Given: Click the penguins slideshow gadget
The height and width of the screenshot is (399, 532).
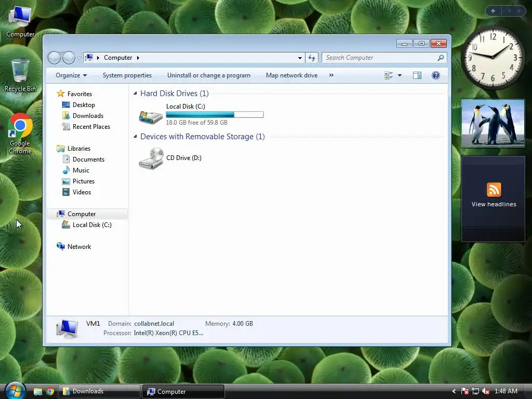Looking at the screenshot, I should 493,123.
